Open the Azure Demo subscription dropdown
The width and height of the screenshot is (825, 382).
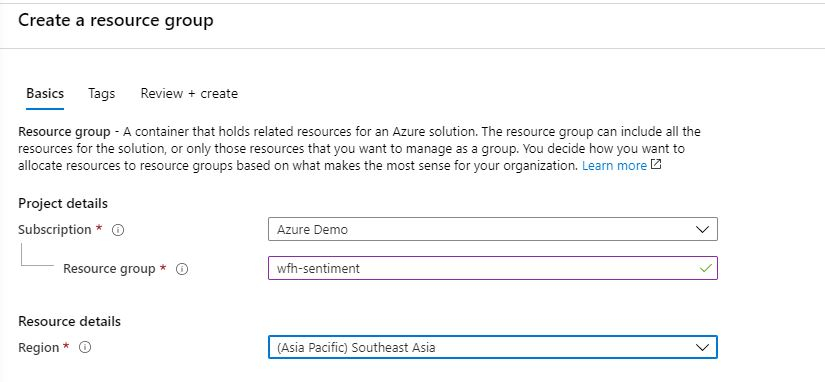click(x=492, y=229)
